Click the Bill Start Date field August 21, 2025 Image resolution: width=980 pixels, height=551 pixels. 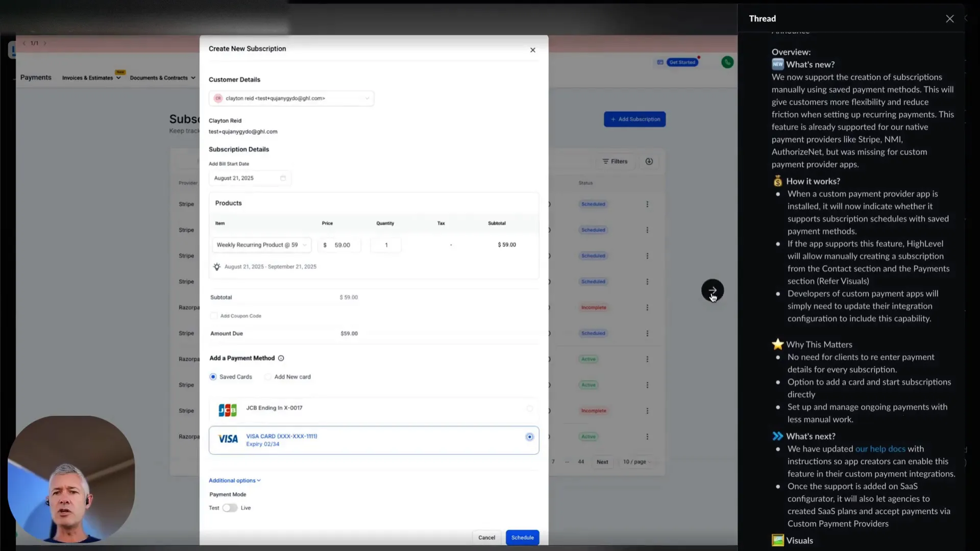point(250,178)
